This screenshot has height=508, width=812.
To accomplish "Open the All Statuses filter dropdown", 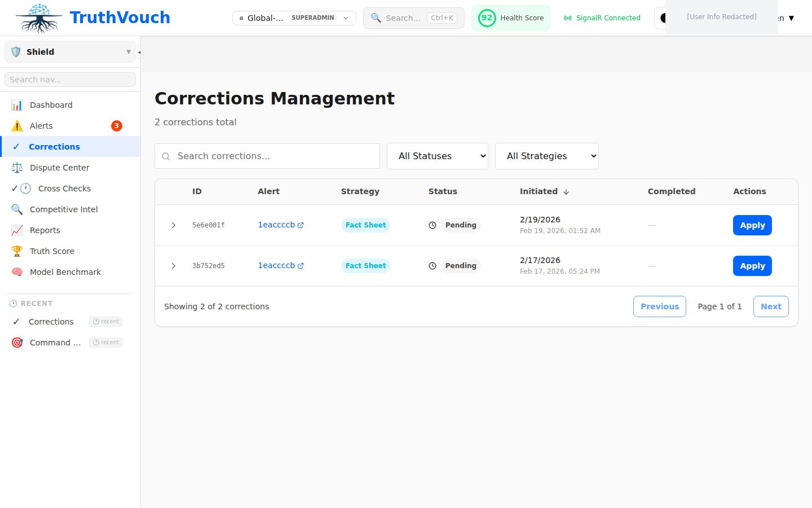I will coord(437,156).
